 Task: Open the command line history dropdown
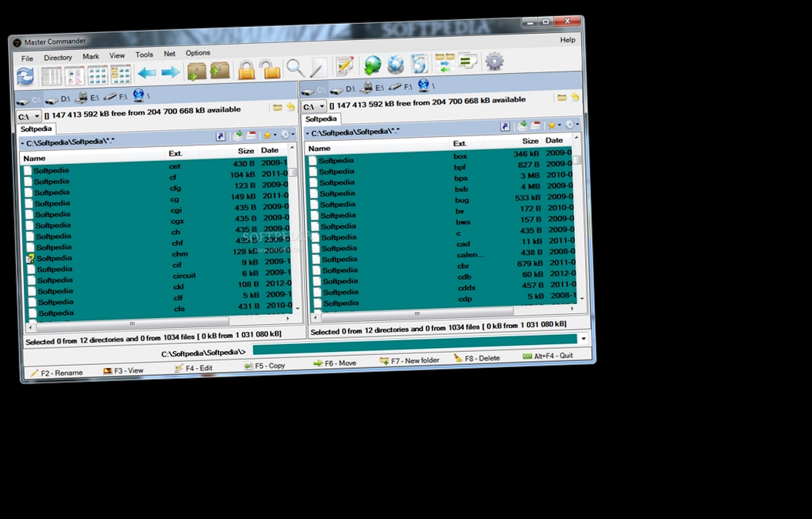(583, 339)
